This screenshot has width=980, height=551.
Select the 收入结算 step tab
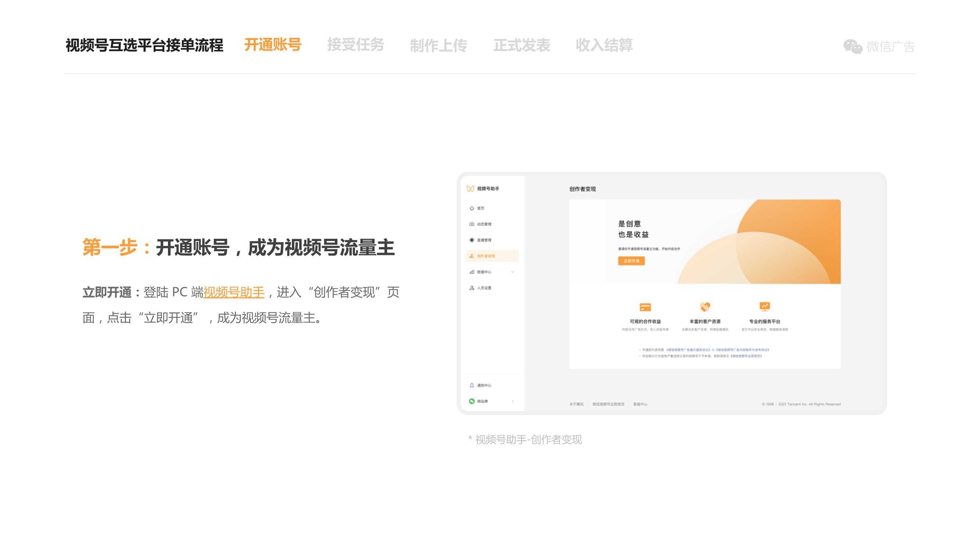(604, 45)
